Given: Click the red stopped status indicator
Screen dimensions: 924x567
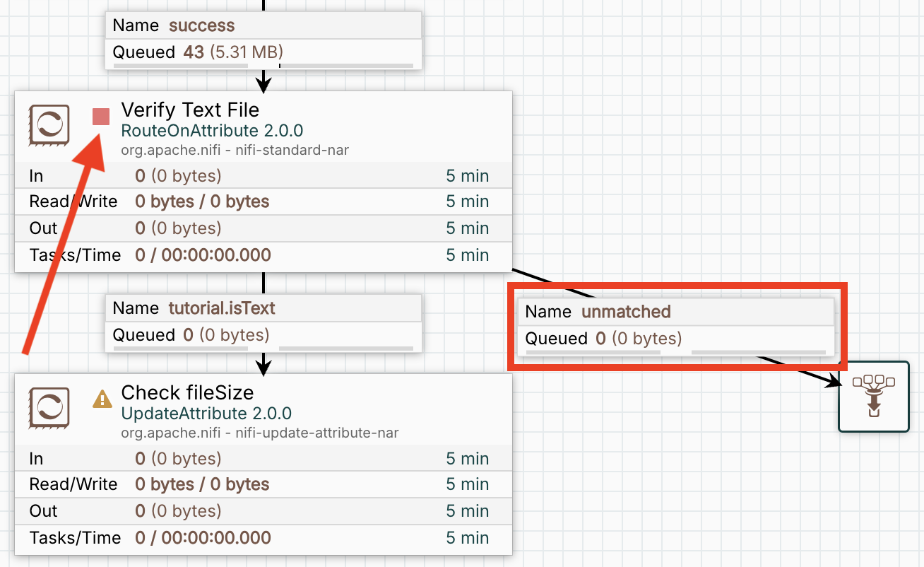Looking at the screenshot, I should pyautogui.click(x=101, y=117).
